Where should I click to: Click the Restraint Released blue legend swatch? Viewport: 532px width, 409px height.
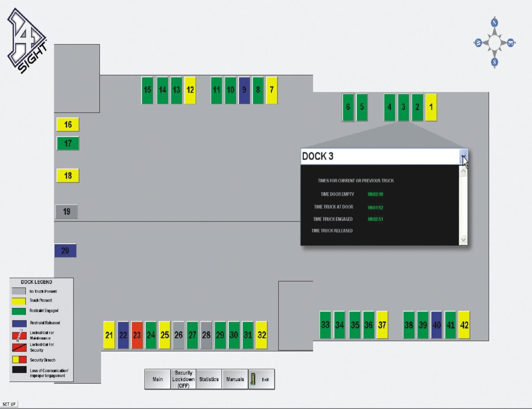20,323
